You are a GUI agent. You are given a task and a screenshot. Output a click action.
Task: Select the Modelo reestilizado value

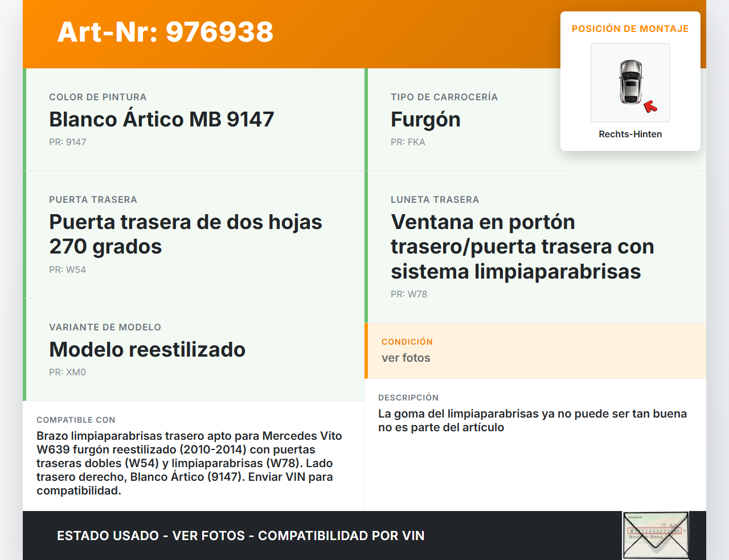(148, 349)
